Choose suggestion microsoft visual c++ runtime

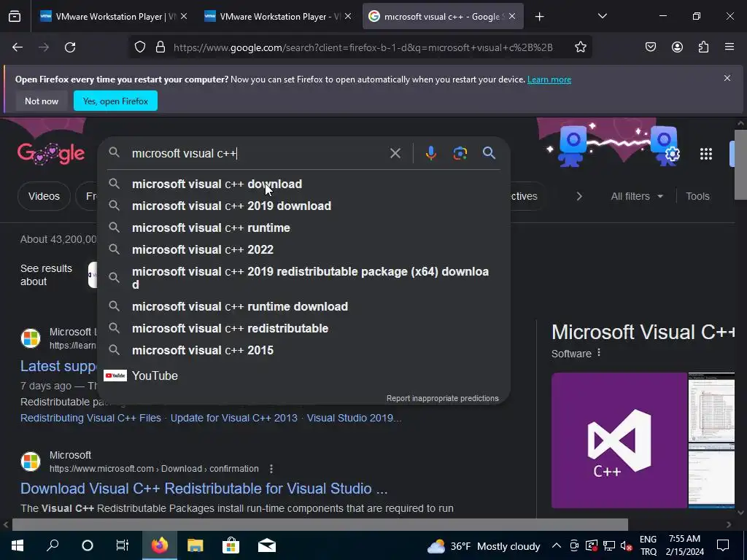[304, 227]
